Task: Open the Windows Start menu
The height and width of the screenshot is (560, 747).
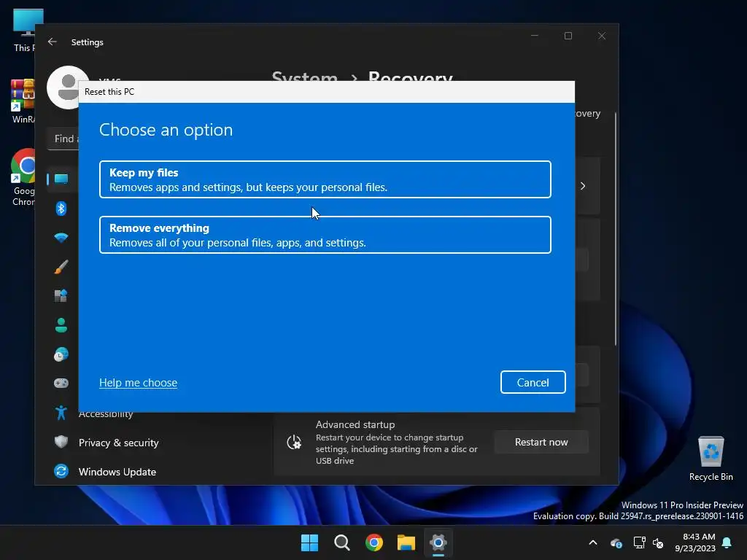Action: point(309,542)
